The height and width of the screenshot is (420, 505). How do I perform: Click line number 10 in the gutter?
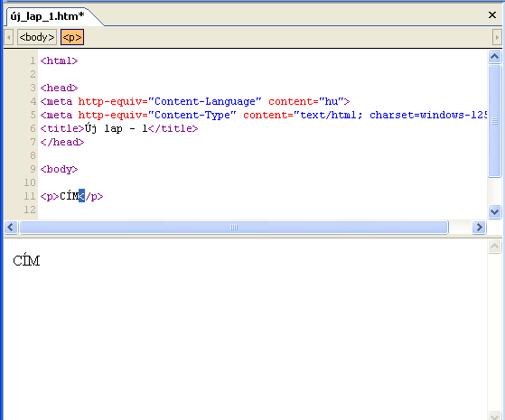pos(30,182)
